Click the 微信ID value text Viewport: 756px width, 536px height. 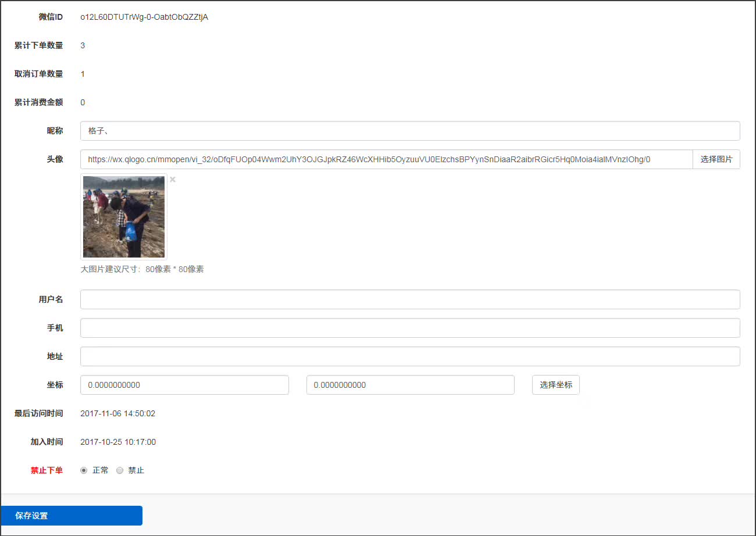144,17
